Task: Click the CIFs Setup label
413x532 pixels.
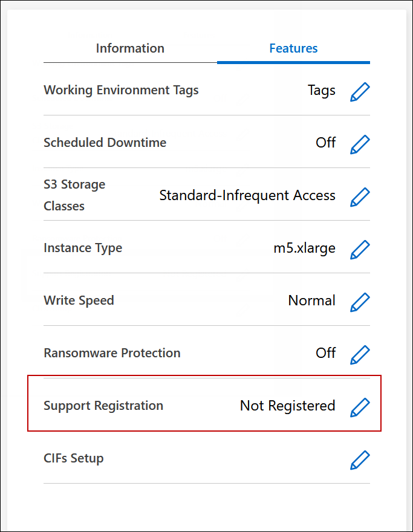Action: [x=74, y=458]
